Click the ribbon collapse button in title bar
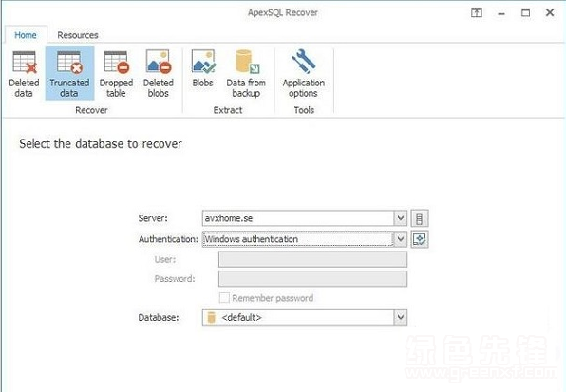Image resolution: width=566 pixels, height=392 pixels. 477,12
